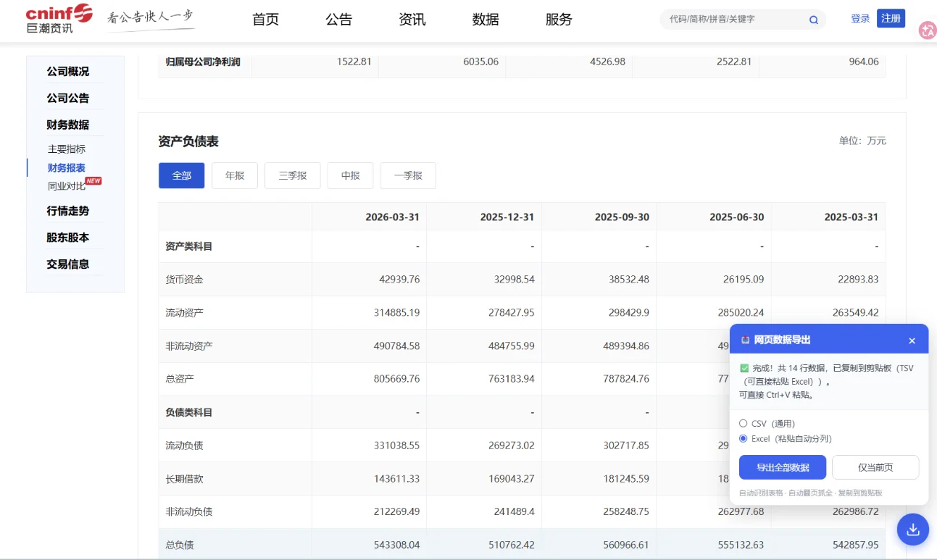Open 股东股本 in the sidebar

coord(68,238)
